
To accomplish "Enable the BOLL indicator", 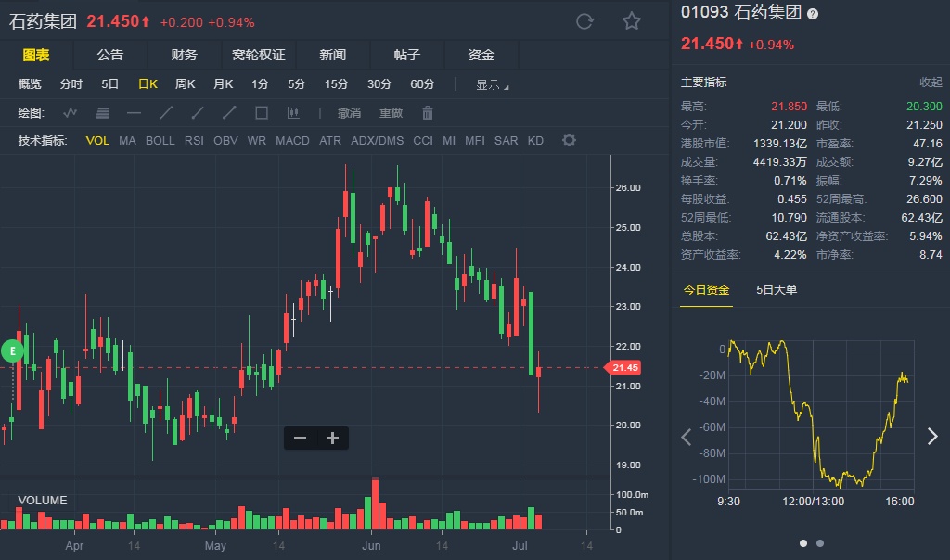I will 160,141.
